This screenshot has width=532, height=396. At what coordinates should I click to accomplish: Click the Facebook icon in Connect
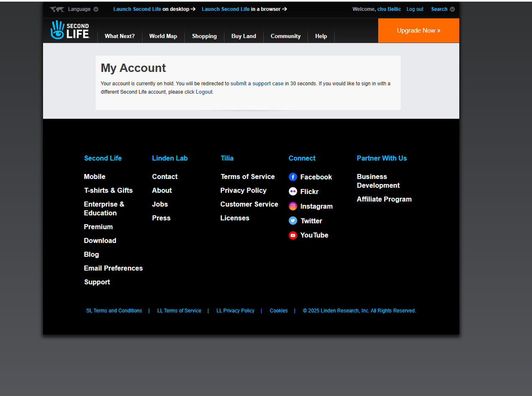pos(293,177)
